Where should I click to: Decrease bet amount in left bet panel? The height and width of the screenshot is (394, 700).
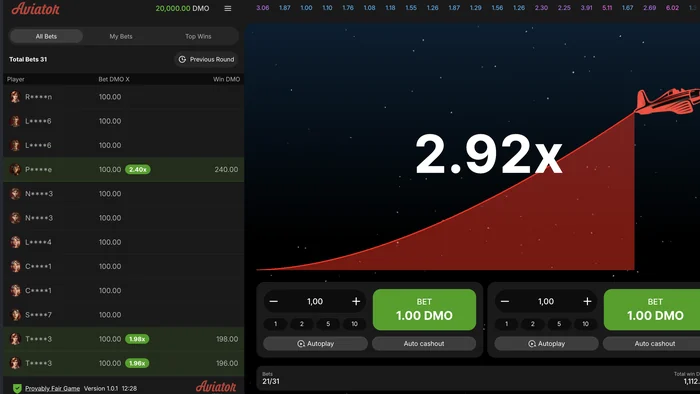pos(274,302)
